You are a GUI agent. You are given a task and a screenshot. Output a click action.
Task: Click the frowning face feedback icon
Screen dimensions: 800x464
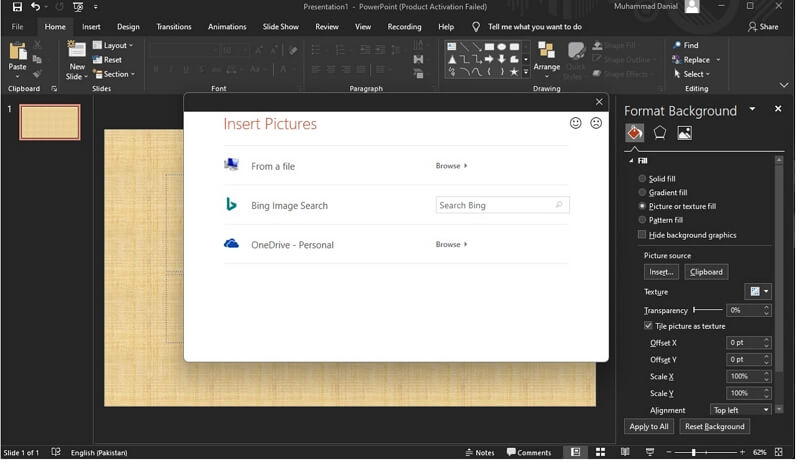coord(596,123)
